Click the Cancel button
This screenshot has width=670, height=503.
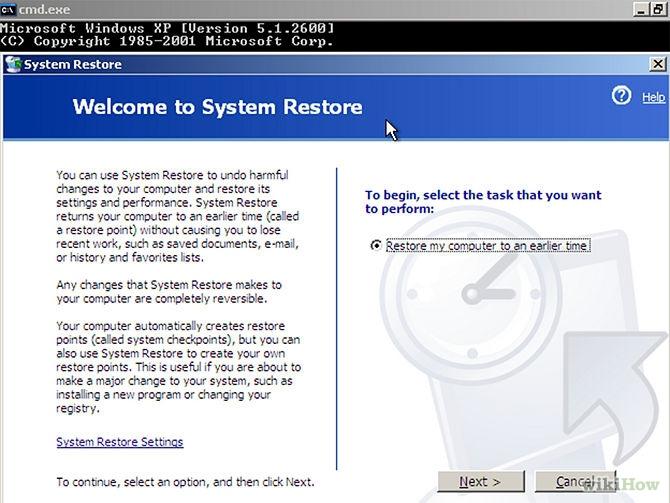tap(575, 482)
